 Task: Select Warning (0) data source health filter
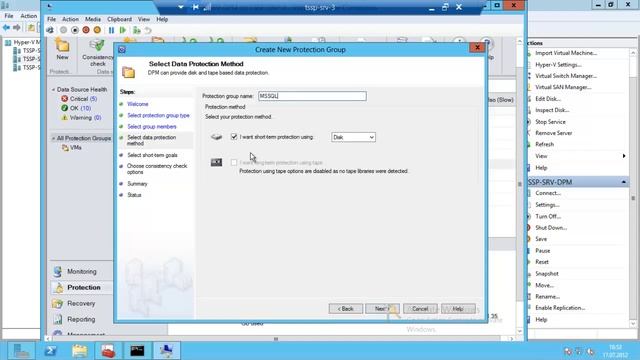(x=81, y=118)
